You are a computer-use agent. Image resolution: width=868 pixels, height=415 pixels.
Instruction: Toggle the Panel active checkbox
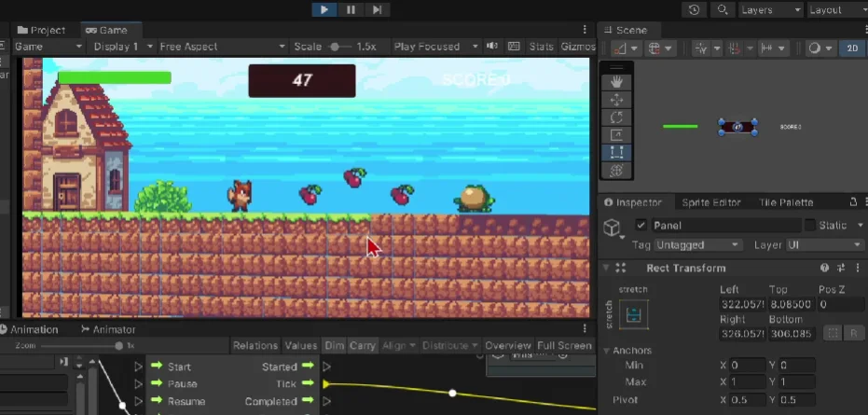(641, 226)
